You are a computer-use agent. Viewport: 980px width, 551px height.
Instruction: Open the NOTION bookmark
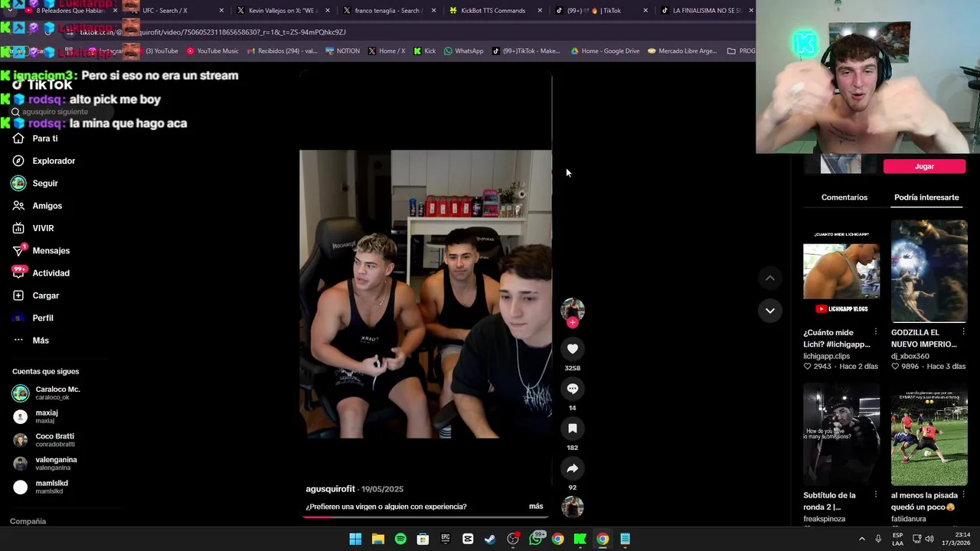click(342, 51)
